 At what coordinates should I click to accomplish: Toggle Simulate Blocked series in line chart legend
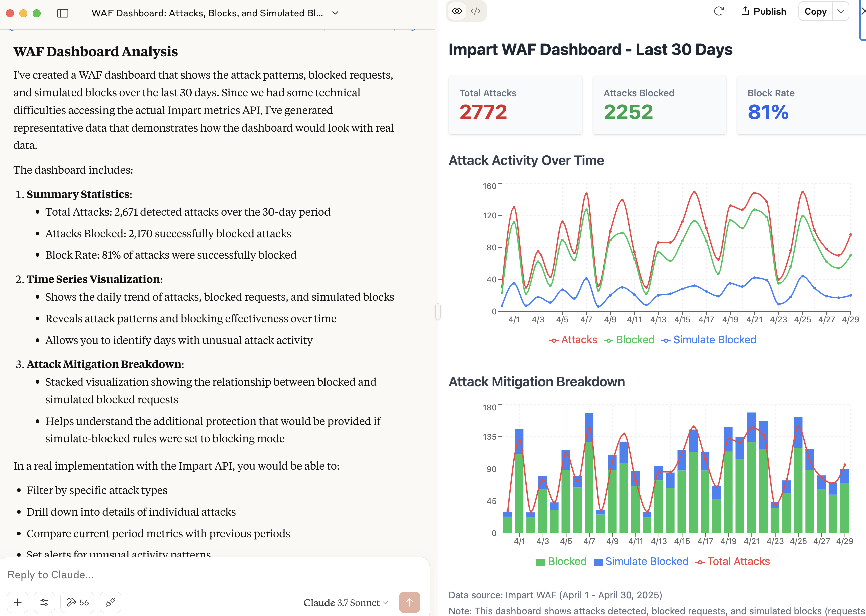coord(709,340)
